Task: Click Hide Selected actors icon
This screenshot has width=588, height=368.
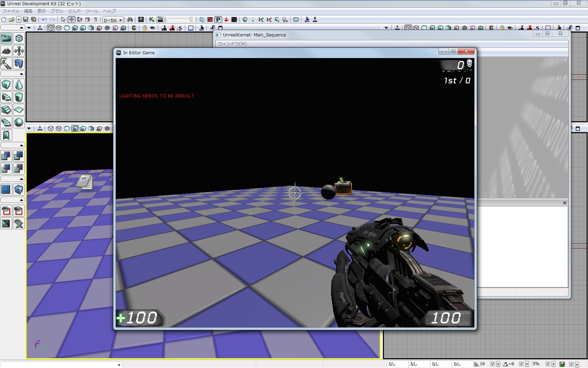Action: (19, 211)
